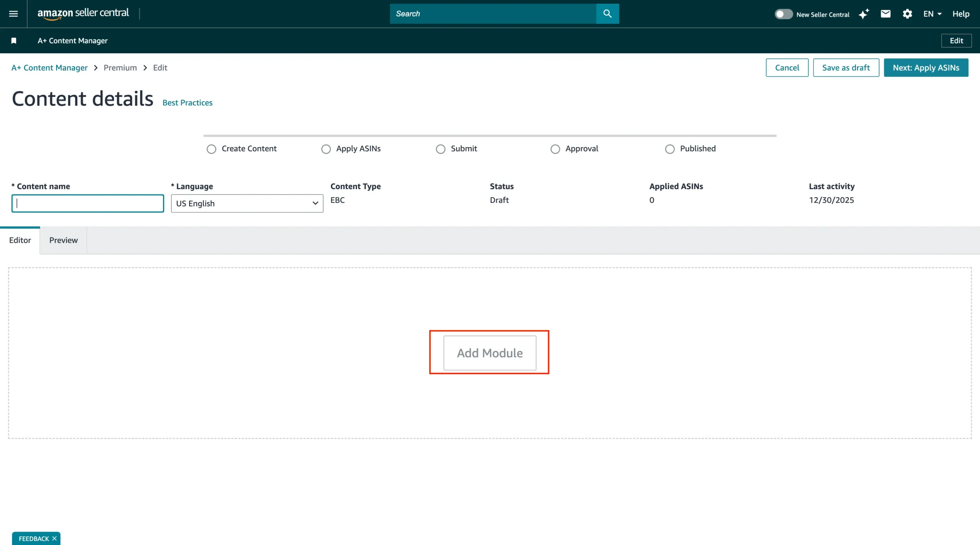
Task: Select the Create Content step radio
Action: coord(211,149)
